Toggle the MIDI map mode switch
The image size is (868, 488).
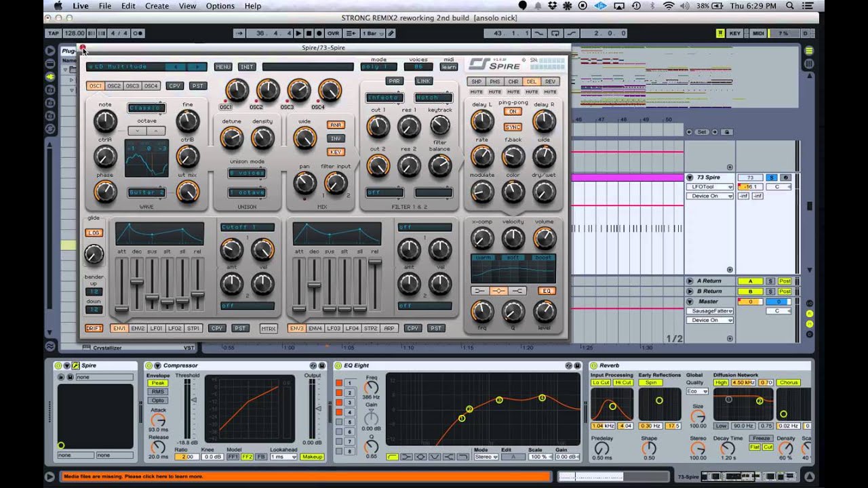(x=757, y=33)
